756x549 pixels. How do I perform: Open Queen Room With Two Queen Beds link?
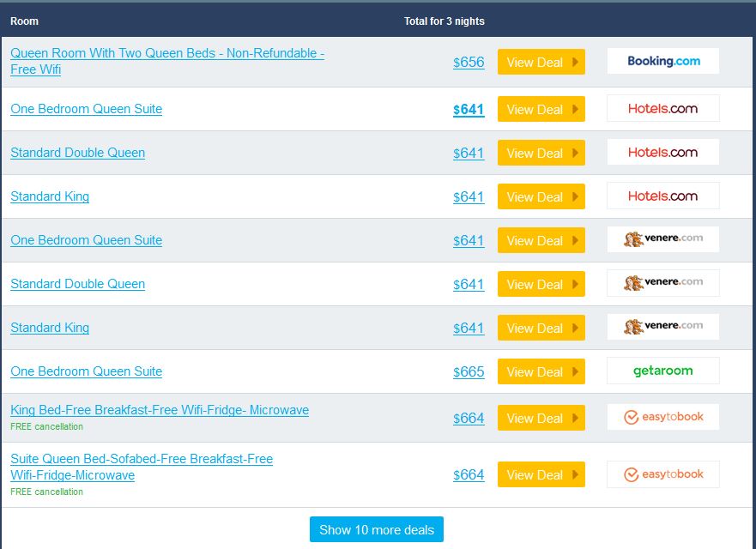click(166, 53)
